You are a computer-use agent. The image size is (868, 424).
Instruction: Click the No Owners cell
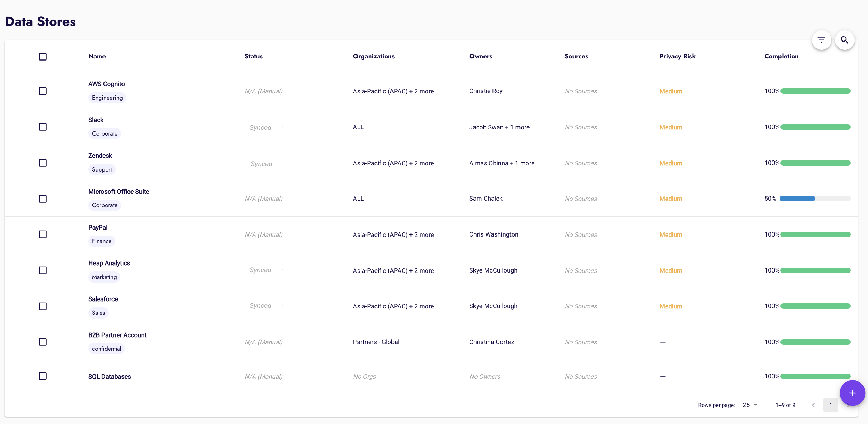tap(485, 377)
